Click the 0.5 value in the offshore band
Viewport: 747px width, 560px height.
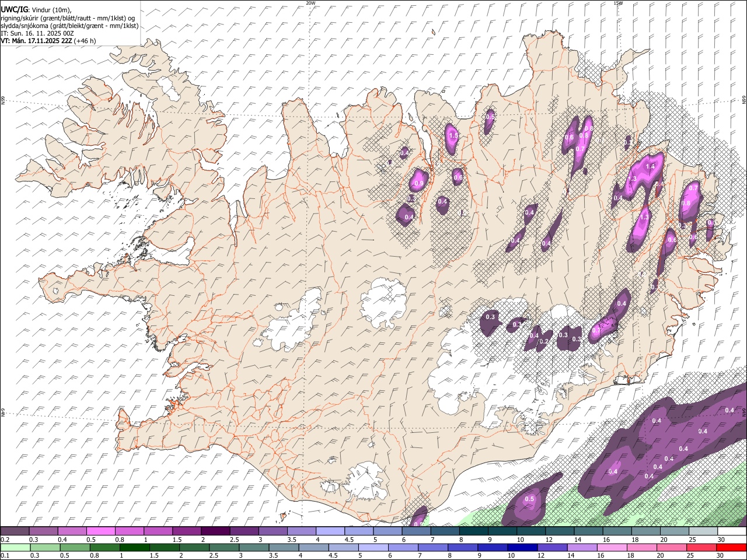[x=529, y=499]
